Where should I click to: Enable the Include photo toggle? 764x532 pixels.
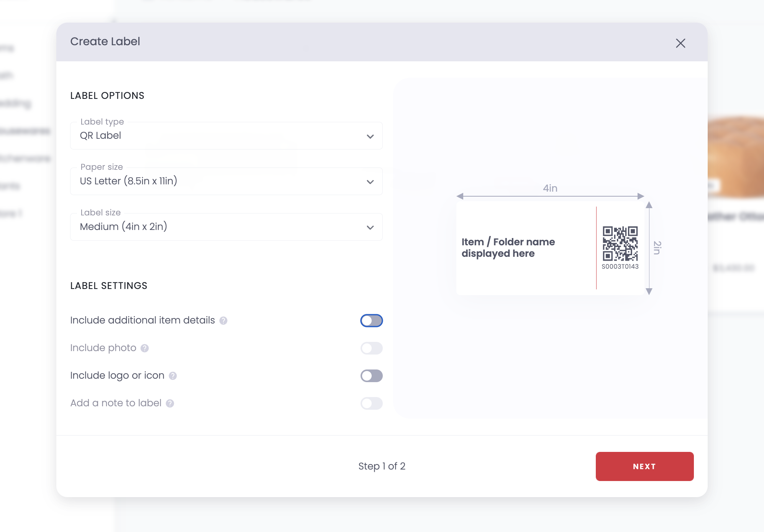371,348
